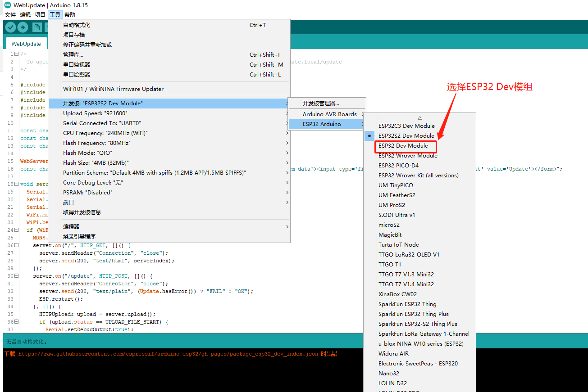Click the scroll-up triangle in board list
The width and height of the screenshot is (588, 392).
tap(419, 117)
